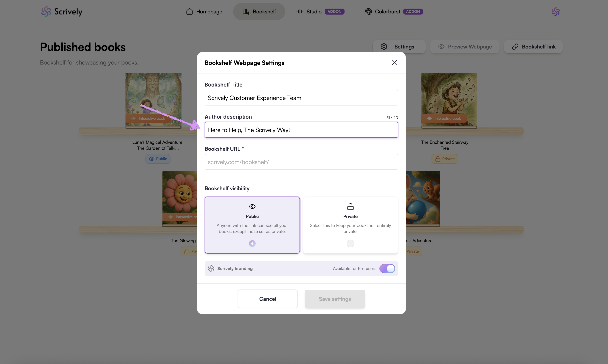The width and height of the screenshot is (608, 364).
Task: Click the Save settings button
Action: pyautogui.click(x=335, y=299)
